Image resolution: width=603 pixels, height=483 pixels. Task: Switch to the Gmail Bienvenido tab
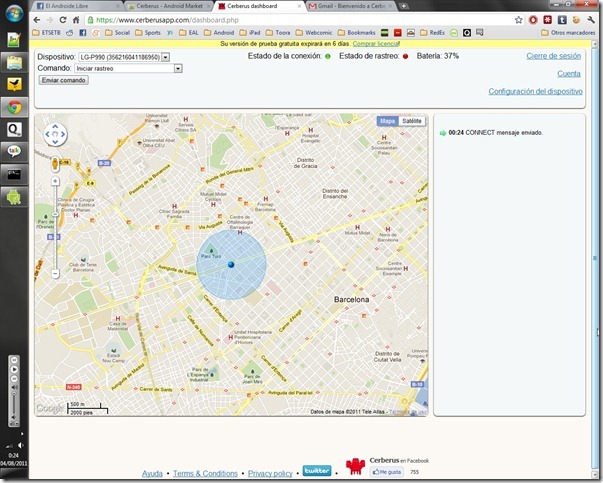[351, 6]
